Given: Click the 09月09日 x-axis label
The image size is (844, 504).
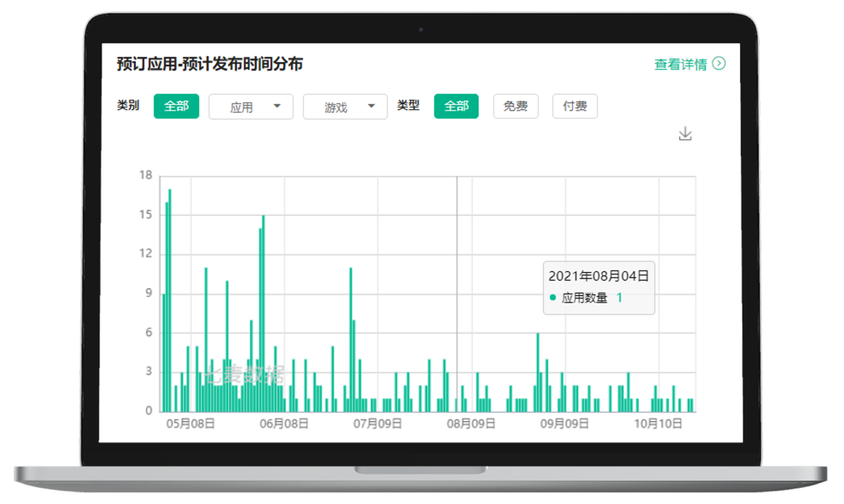Looking at the screenshot, I should coord(565,424).
